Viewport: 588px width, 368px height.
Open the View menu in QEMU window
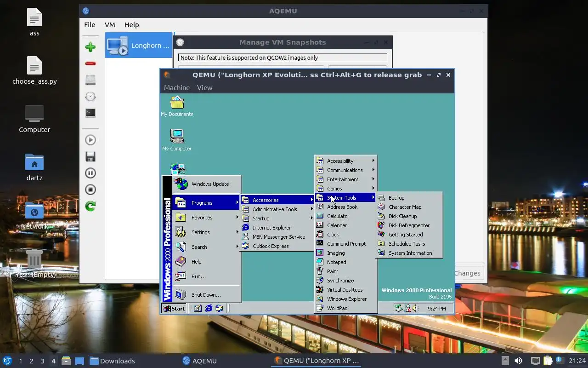[204, 87]
